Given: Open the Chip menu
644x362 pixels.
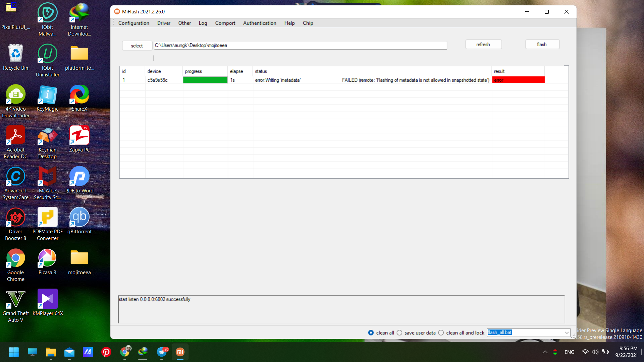Looking at the screenshot, I should click(308, 23).
